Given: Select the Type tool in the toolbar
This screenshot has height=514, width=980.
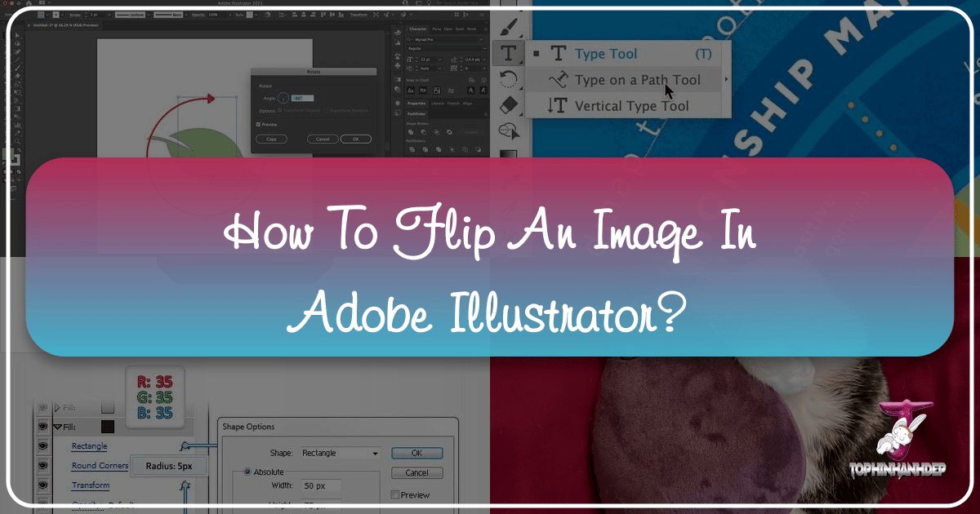Looking at the screenshot, I should (x=508, y=54).
